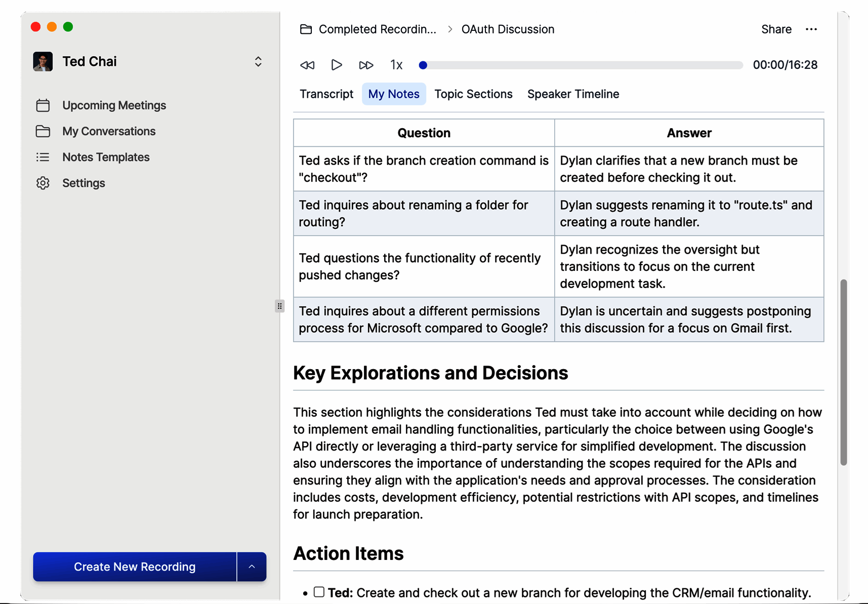Check the Ted action item checkbox
The image size is (868, 604).
click(319, 592)
